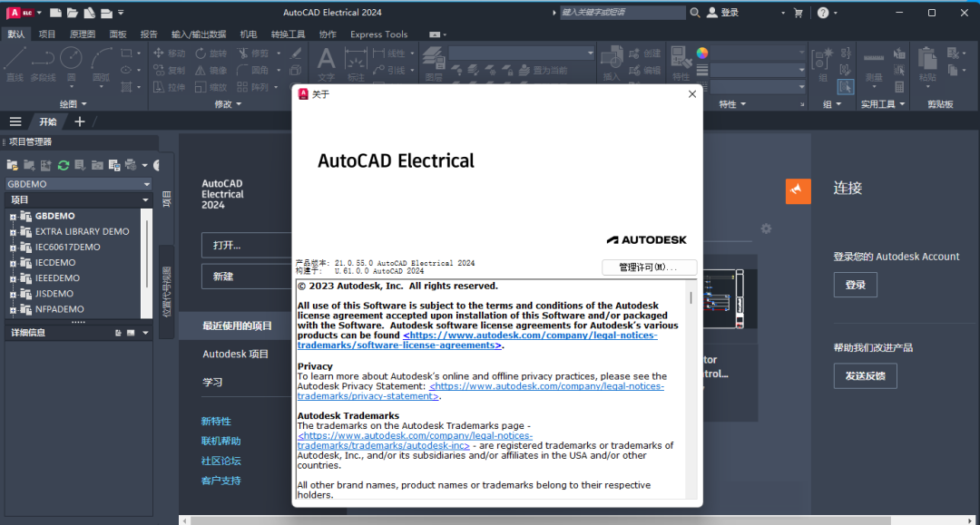The image size is (980, 525).
Task: Open the 报告 ribbon tab
Action: (149, 34)
